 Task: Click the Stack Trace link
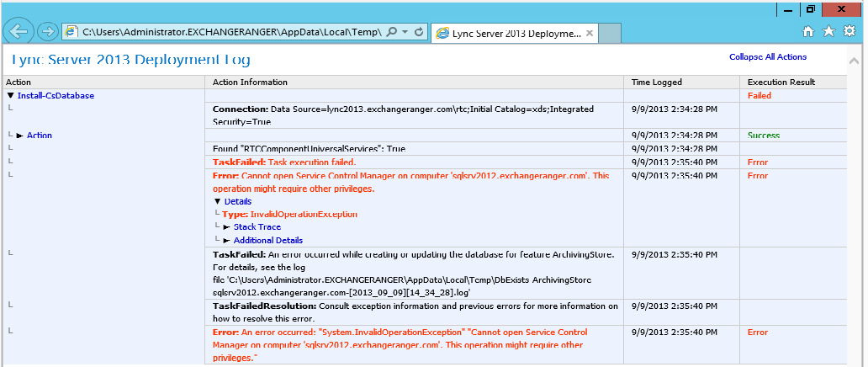click(x=257, y=226)
